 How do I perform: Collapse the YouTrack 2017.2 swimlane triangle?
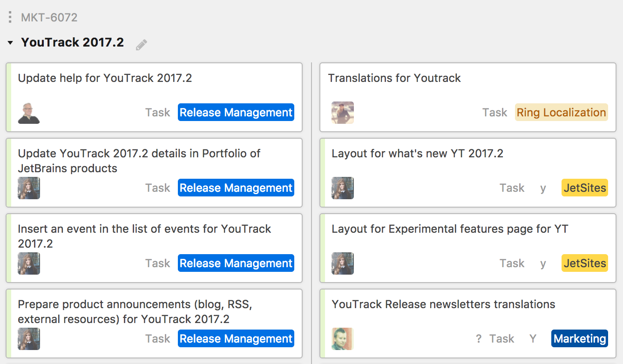[x=10, y=43]
